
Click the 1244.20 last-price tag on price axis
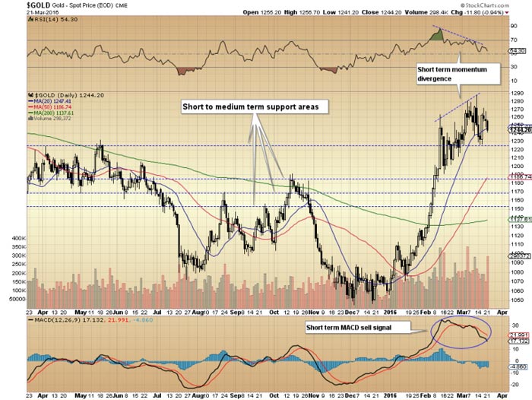coord(520,130)
